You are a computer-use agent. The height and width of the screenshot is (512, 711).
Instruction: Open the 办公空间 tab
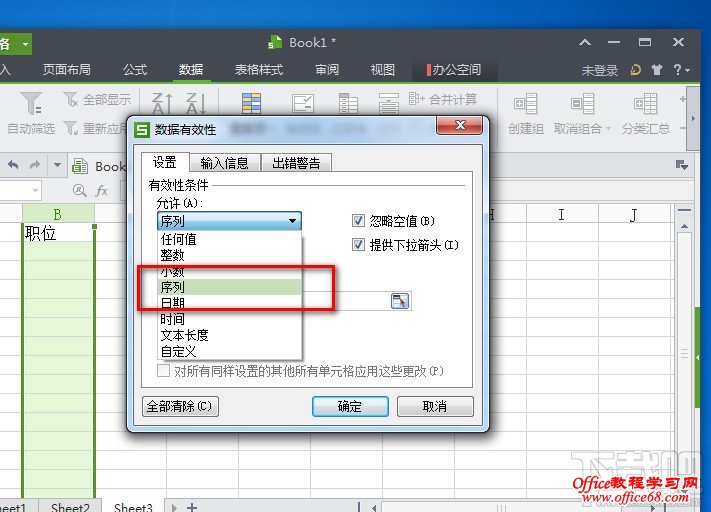pos(454,70)
